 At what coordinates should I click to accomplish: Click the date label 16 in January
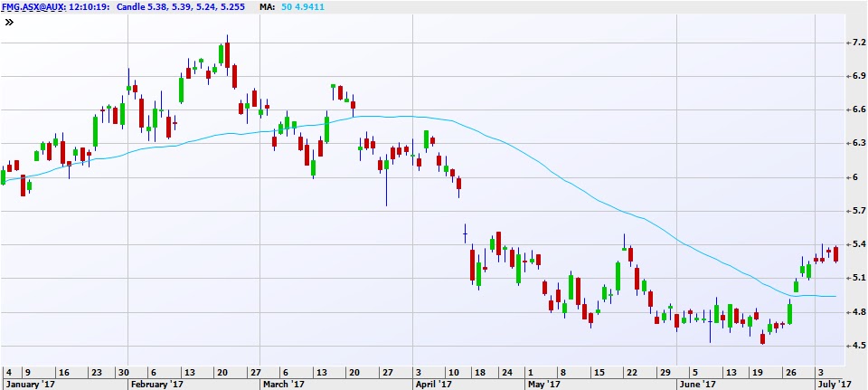63,372
